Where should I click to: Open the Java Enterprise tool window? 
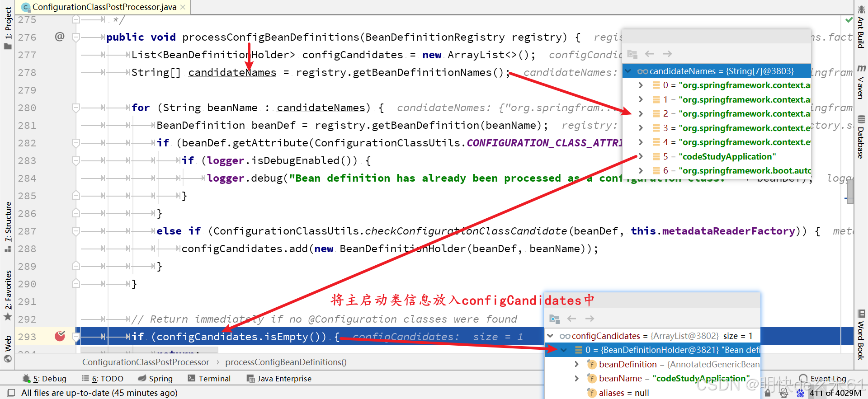click(279, 379)
